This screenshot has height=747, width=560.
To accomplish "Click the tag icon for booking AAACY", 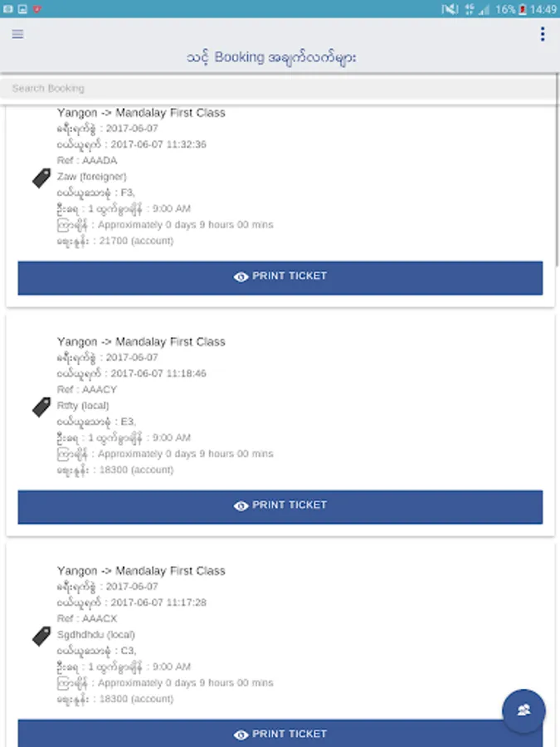I will click(41, 407).
